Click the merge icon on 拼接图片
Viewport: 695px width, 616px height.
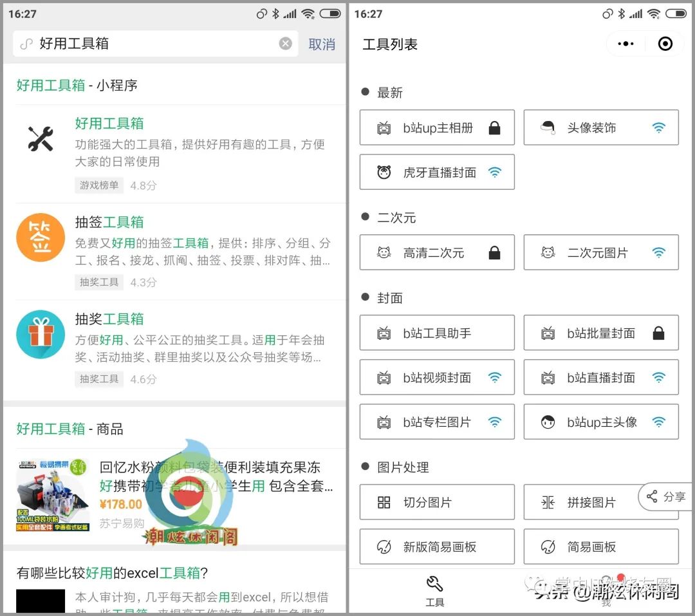[x=548, y=502]
